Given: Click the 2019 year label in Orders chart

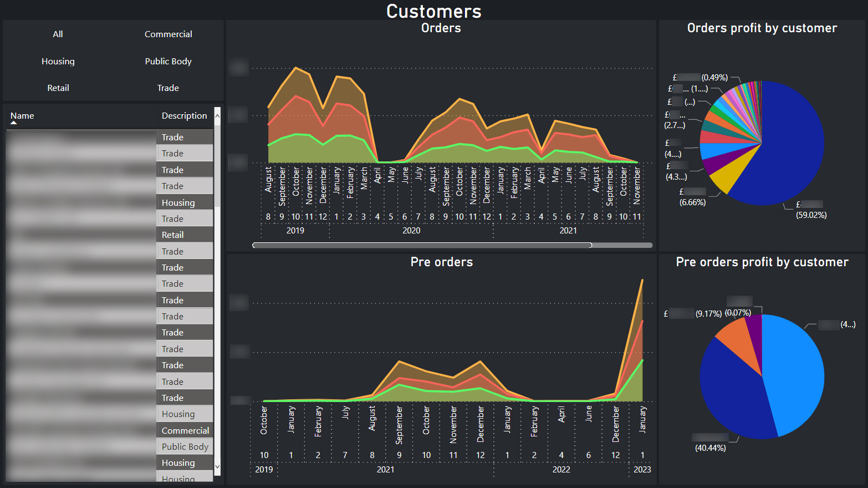Looking at the screenshot, I should [x=295, y=231].
